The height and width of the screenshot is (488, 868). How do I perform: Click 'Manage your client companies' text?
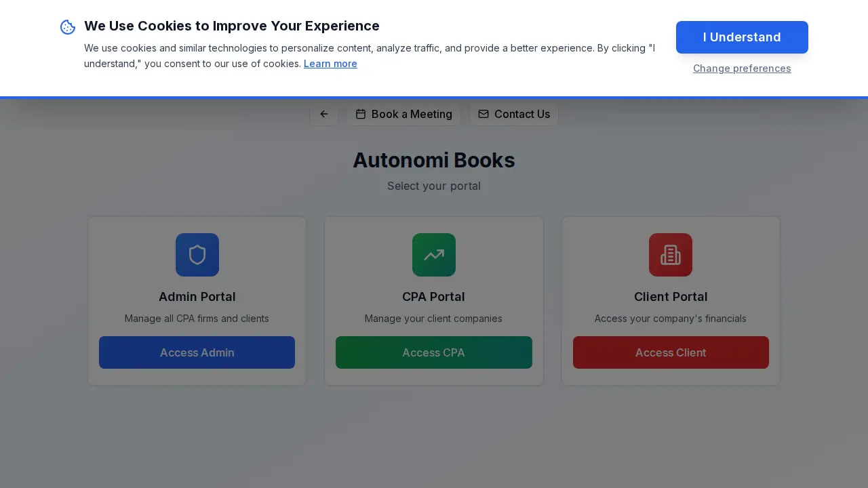tap(434, 319)
